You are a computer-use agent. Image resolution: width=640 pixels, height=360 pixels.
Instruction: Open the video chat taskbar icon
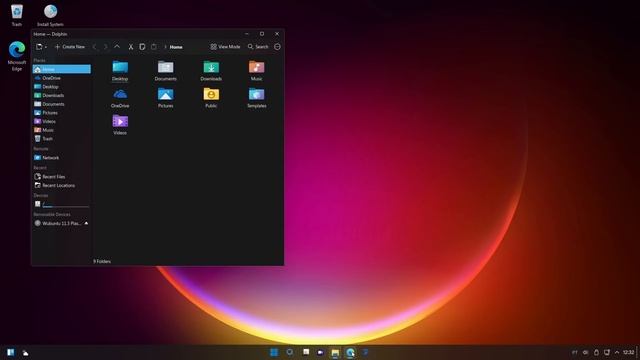320,352
